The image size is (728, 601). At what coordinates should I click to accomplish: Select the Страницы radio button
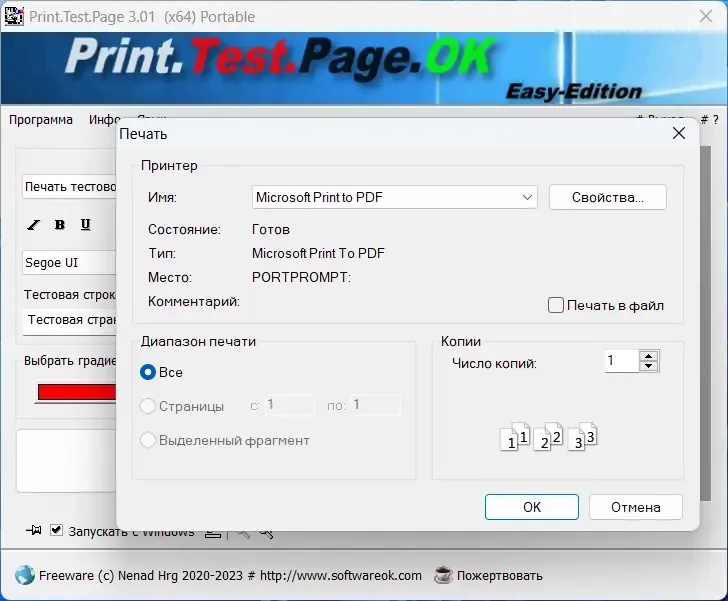click(x=148, y=406)
